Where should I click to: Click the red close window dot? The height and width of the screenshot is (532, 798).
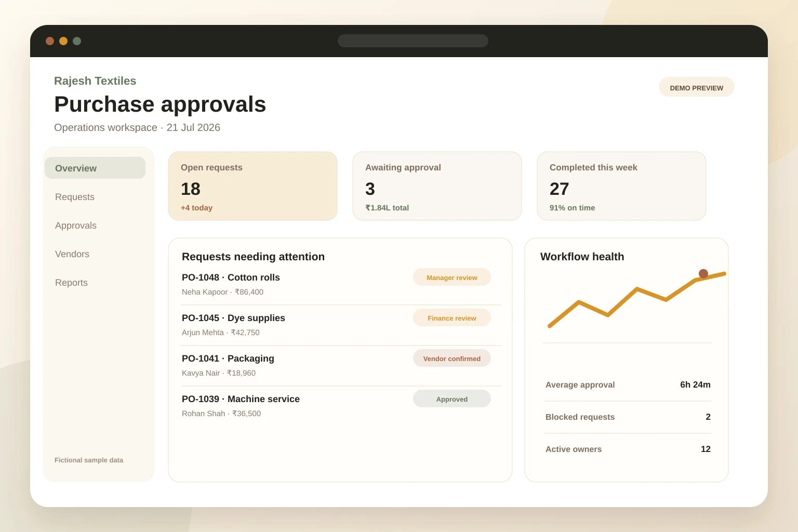[x=50, y=41]
